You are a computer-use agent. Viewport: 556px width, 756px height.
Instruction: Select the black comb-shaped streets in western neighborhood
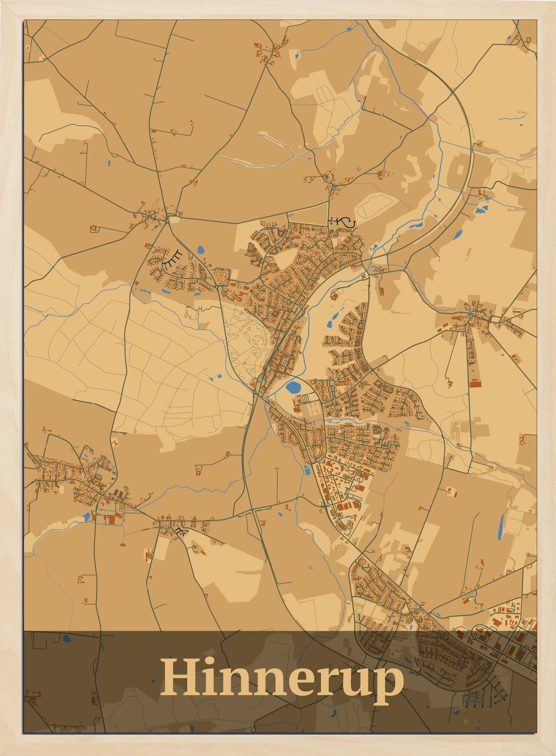[x=174, y=259]
